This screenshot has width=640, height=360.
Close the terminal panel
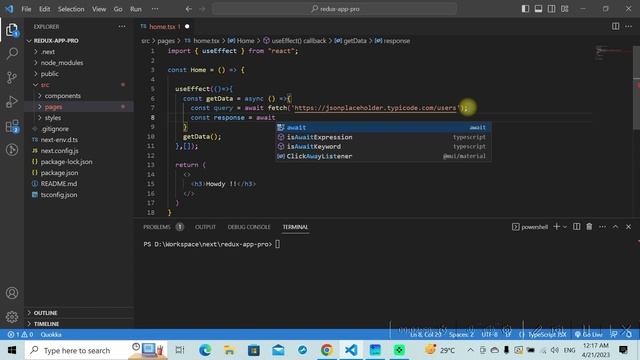click(628, 227)
